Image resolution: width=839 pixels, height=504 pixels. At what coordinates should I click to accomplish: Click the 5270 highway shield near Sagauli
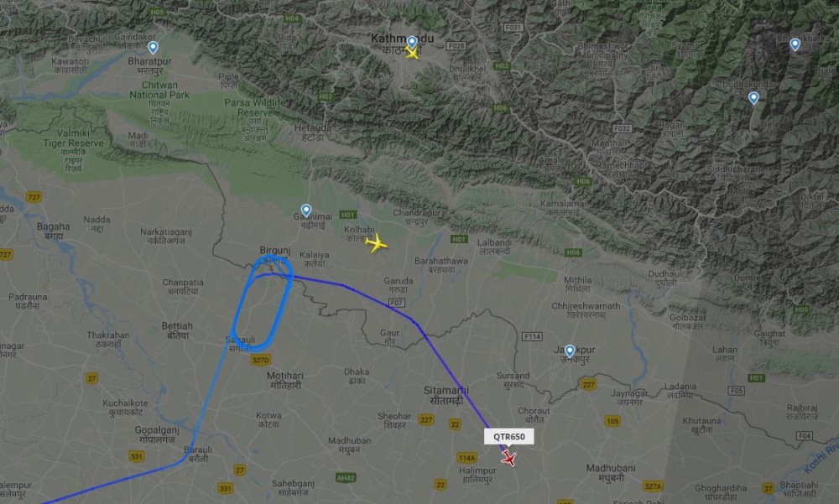[x=261, y=360]
